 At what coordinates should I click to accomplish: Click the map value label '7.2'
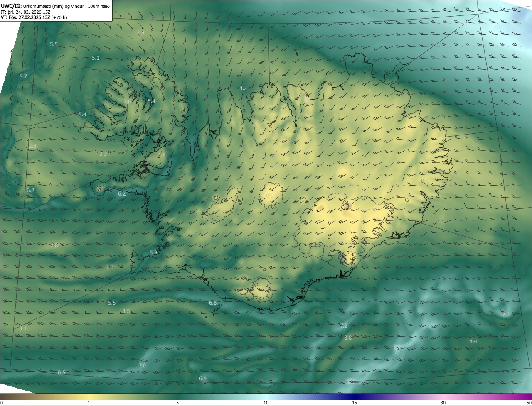[x=343, y=326]
